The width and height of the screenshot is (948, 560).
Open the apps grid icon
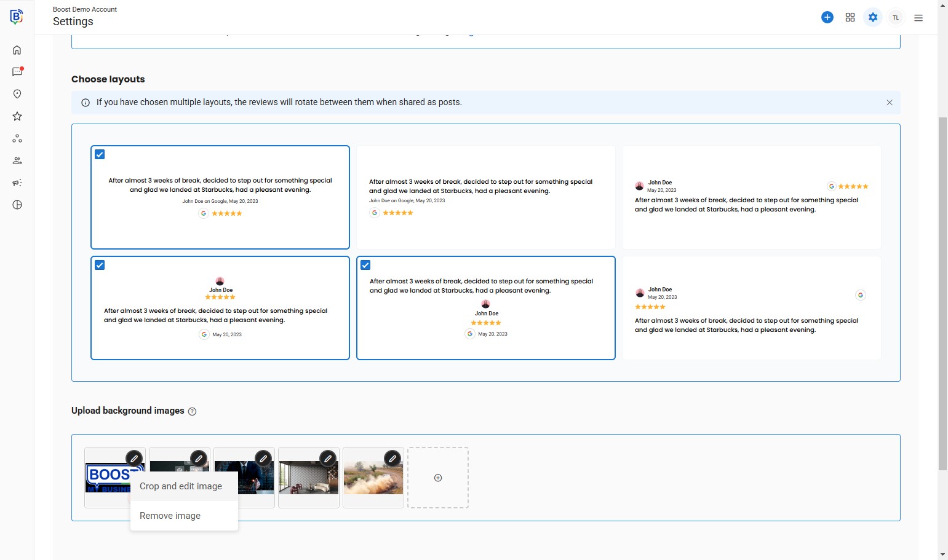click(x=850, y=18)
